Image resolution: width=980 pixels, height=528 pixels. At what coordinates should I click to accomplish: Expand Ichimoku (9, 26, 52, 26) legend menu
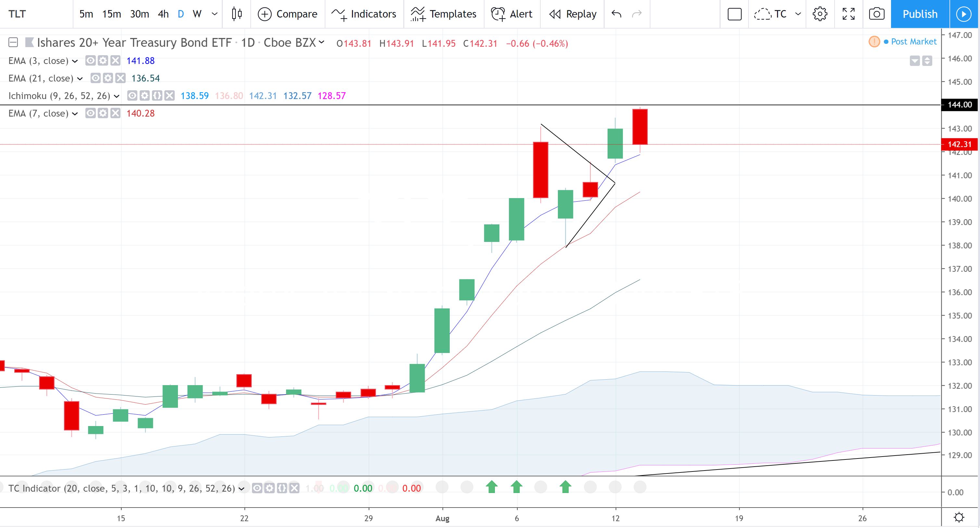(x=117, y=96)
